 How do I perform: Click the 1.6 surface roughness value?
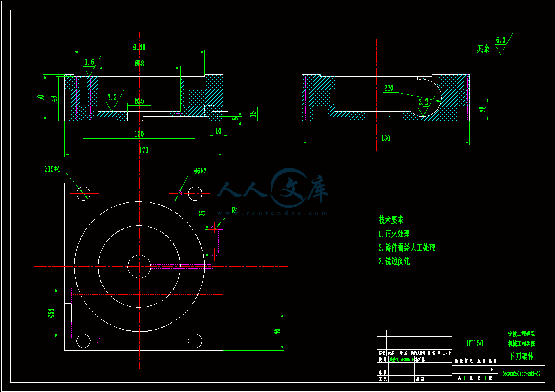(x=90, y=62)
